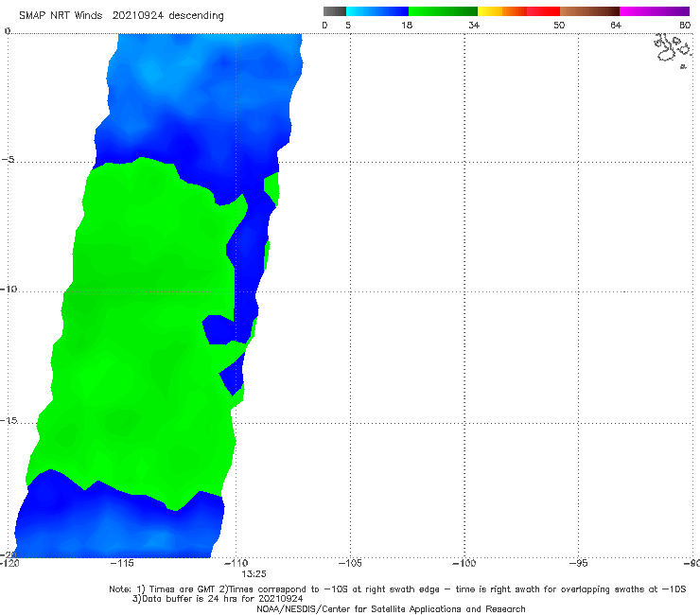Click the latitude label '-5'
The width and height of the screenshot is (700, 615).
click(x=8, y=160)
